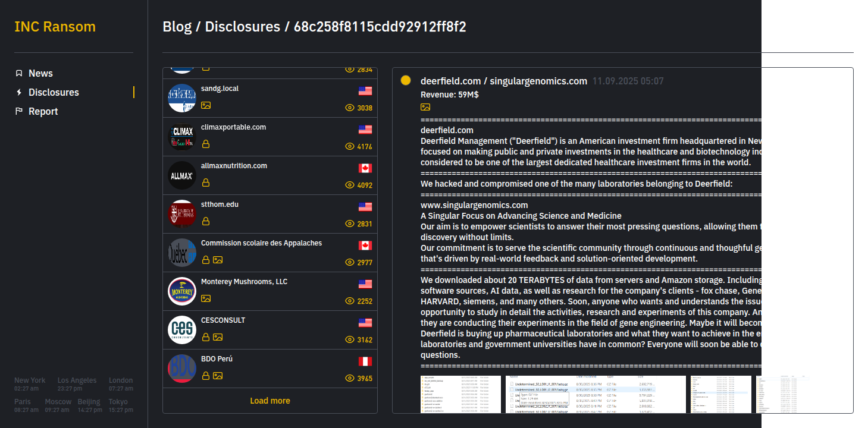Click the image icon under sandg.local

point(206,105)
